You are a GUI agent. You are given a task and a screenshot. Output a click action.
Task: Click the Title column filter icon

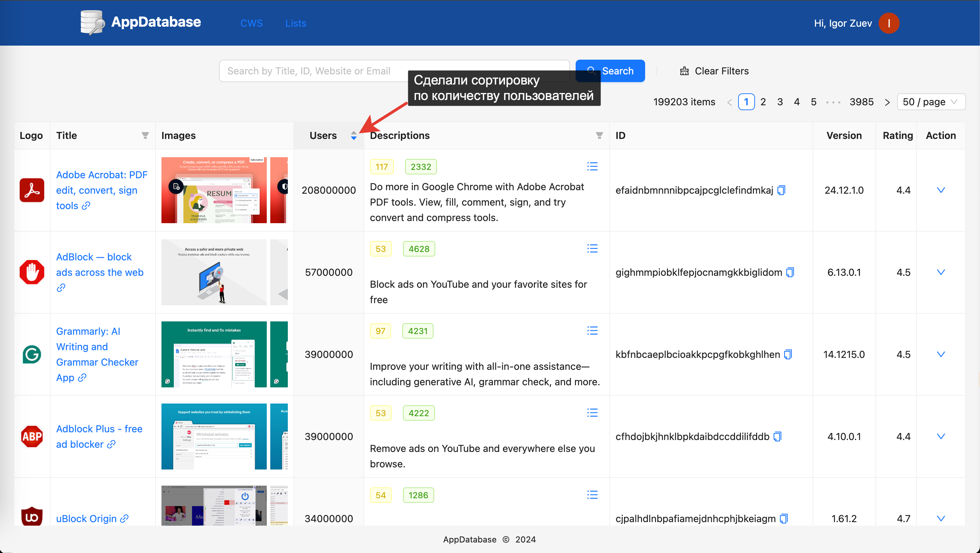coord(145,135)
